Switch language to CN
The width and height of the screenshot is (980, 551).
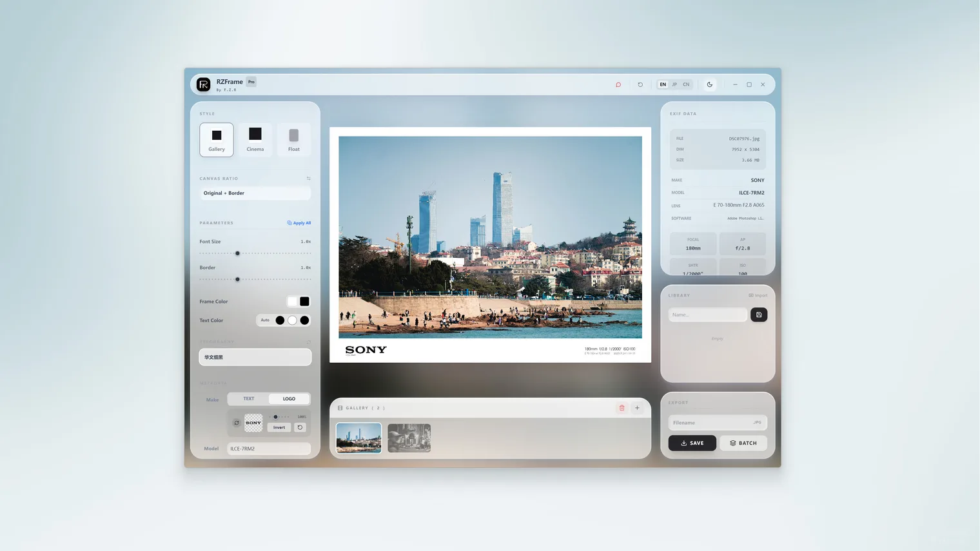[686, 84]
